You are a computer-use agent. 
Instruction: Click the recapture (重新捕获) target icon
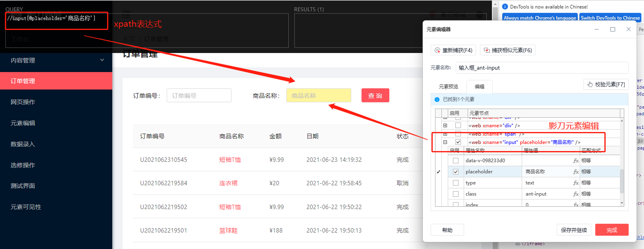click(x=437, y=50)
